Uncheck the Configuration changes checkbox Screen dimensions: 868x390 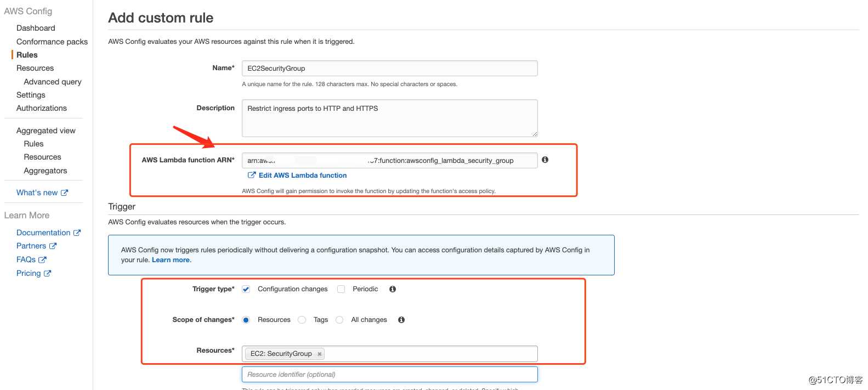[x=246, y=289]
